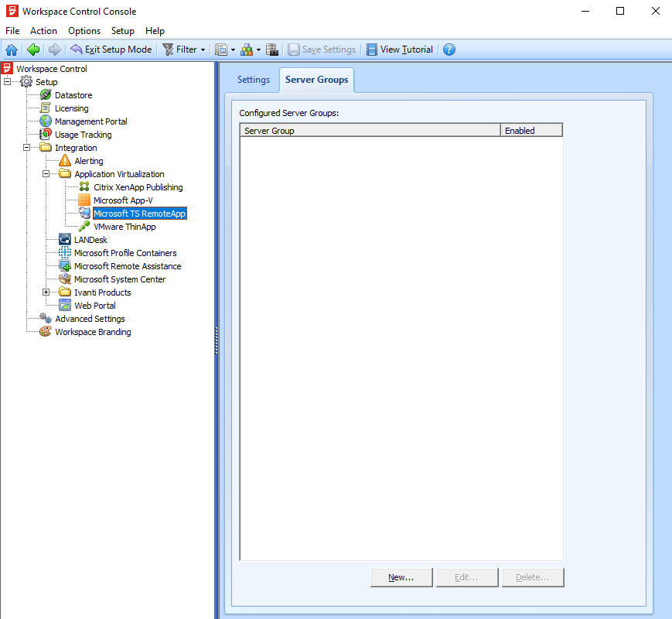672x619 pixels.
Task: Open Advanced Settings tree item
Action: coord(90,319)
